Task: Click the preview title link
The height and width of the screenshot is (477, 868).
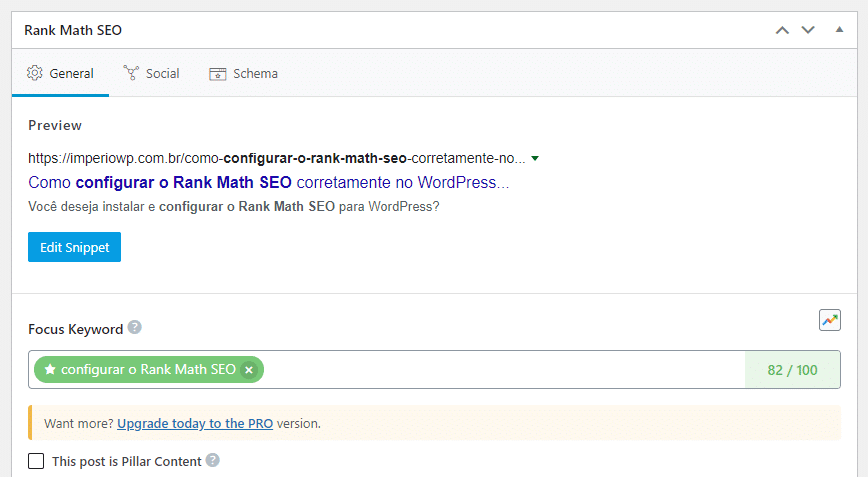Action: [268, 183]
